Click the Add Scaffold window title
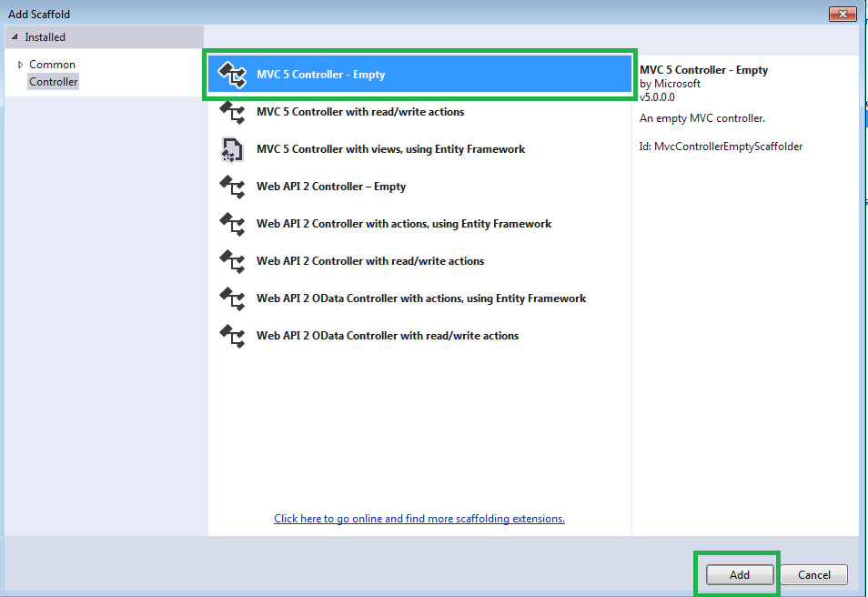Screen dimensions: 868x597 [39, 15]
